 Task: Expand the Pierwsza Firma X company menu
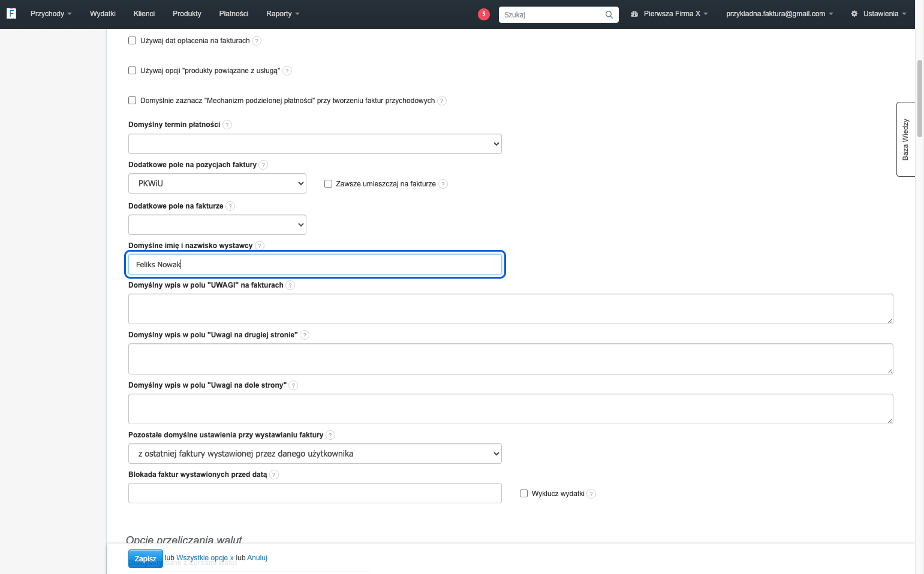(x=669, y=14)
